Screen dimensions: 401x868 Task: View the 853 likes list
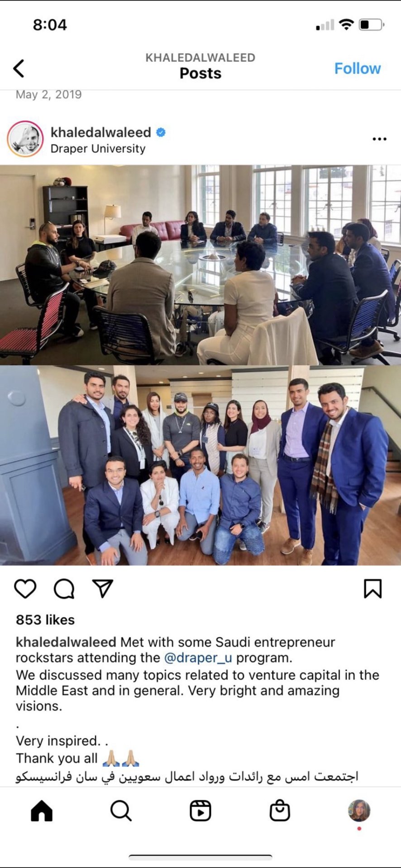point(45,620)
